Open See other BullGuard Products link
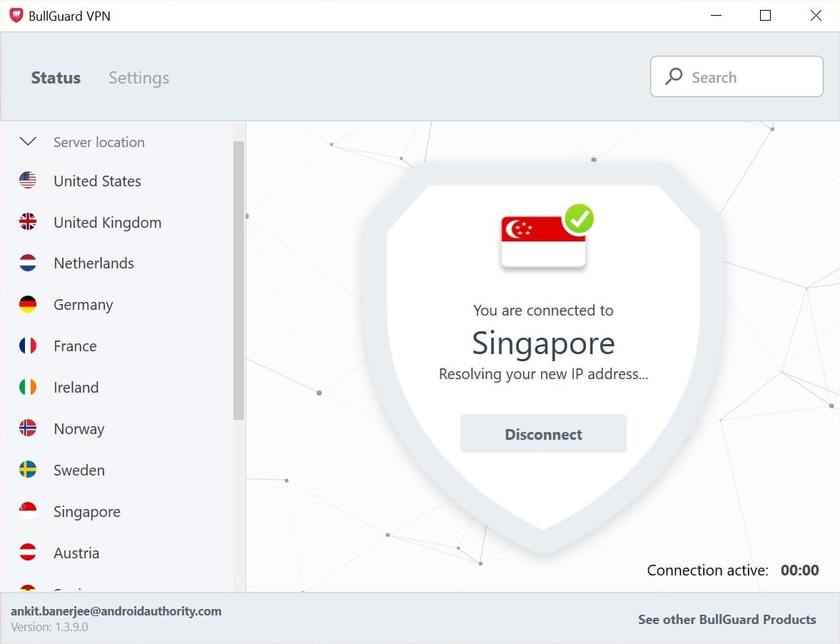Image resolution: width=840 pixels, height=644 pixels. (x=727, y=619)
